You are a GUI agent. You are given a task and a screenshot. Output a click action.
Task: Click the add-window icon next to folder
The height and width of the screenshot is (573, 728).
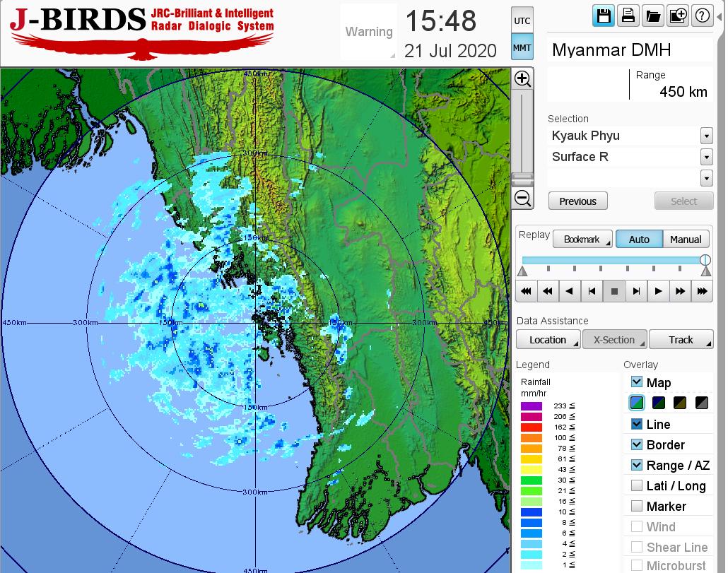tap(677, 16)
